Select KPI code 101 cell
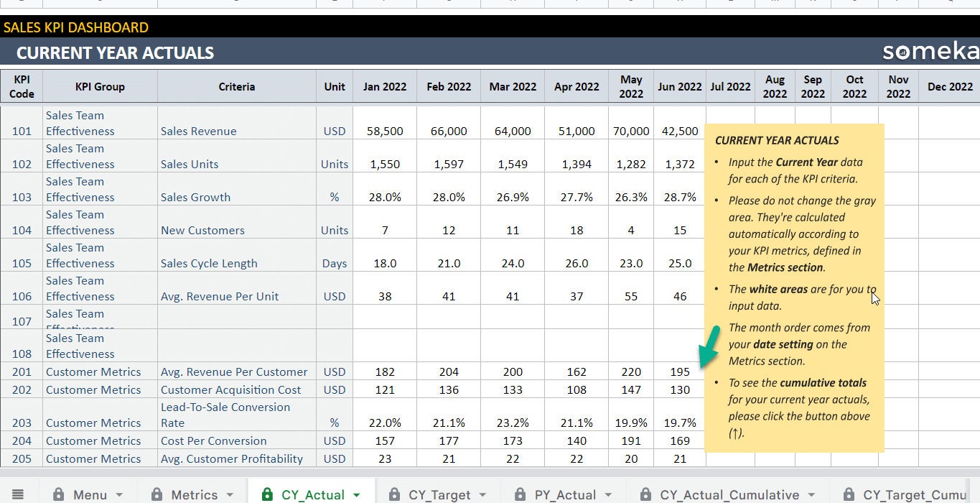The height and width of the screenshot is (503, 980). pos(22,123)
